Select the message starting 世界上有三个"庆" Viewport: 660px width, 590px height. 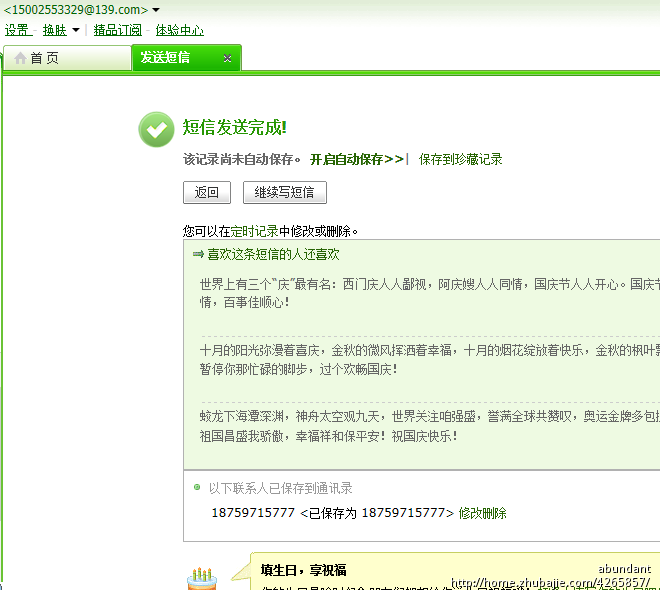[x=429, y=293]
